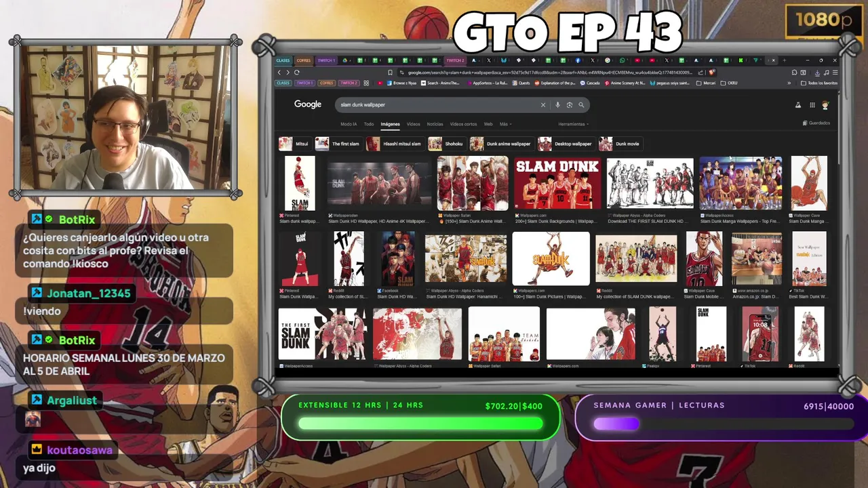Open the Noticias tab

pyautogui.click(x=435, y=124)
